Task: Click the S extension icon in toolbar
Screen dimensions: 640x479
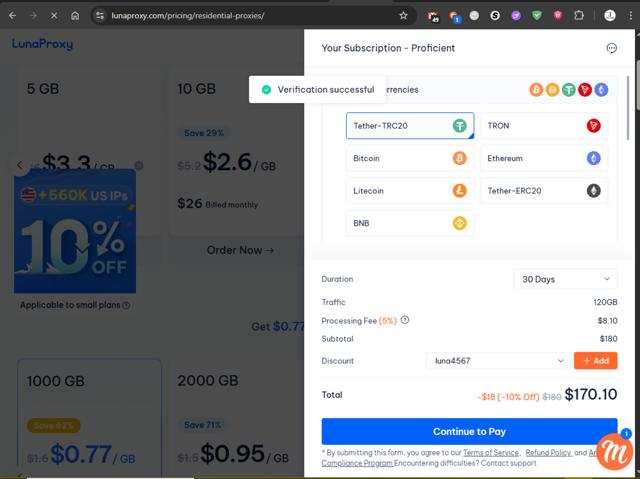Action: [495, 16]
